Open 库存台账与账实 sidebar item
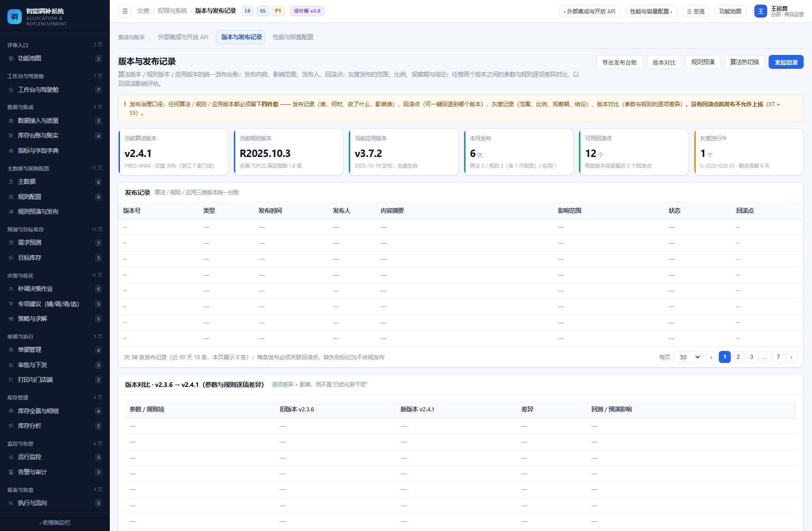Viewport: 812px width, 531px height. click(x=55, y=136)
